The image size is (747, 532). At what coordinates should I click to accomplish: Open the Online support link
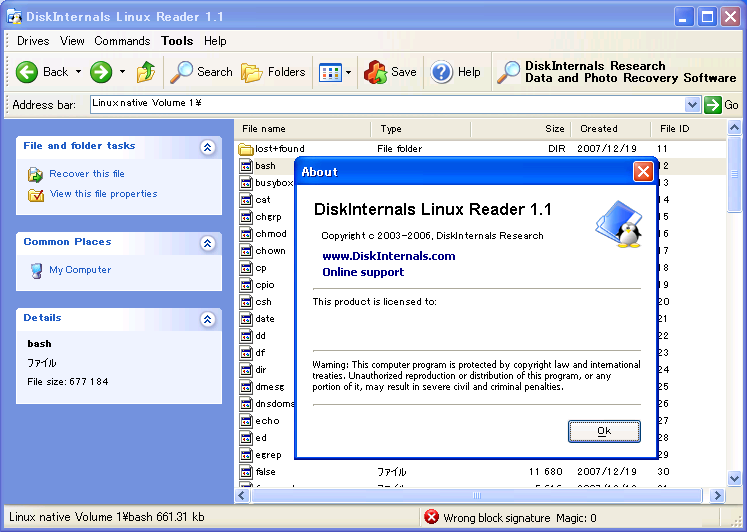pos(363,272)
